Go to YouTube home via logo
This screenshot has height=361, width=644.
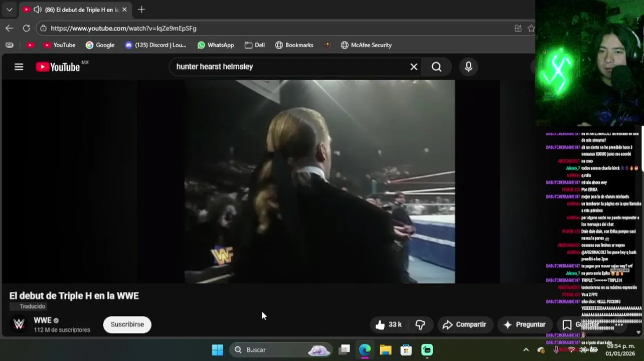[58, 67]
